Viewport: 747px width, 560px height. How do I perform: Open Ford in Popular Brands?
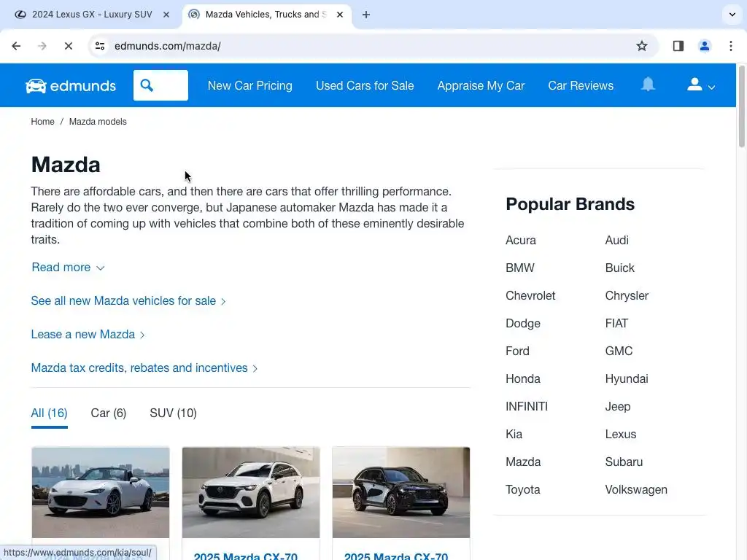(517, 351)
